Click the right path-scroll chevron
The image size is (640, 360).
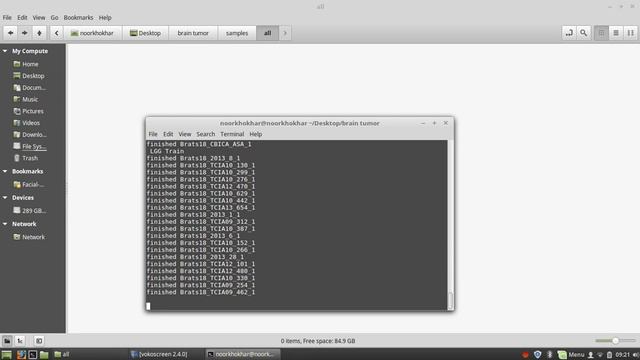click(x=285, y=33)
